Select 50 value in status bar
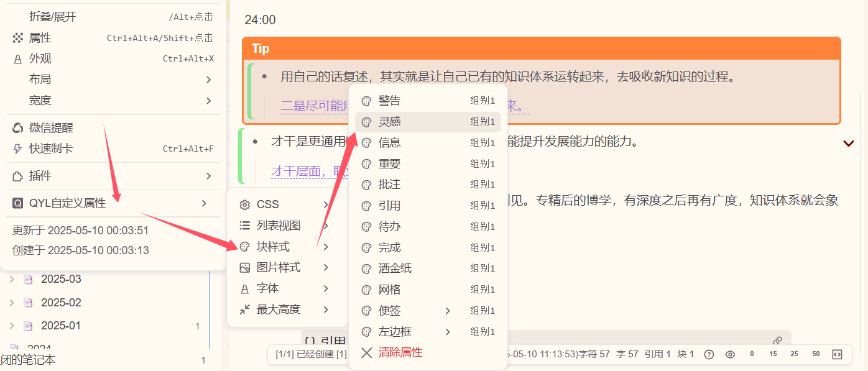 coord(816,354)
